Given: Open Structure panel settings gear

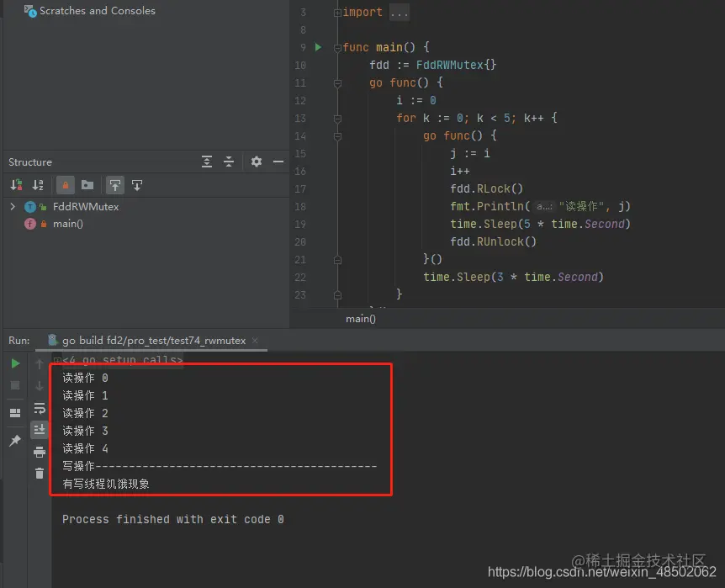Looking at the screenshot, I should (257, 162).
